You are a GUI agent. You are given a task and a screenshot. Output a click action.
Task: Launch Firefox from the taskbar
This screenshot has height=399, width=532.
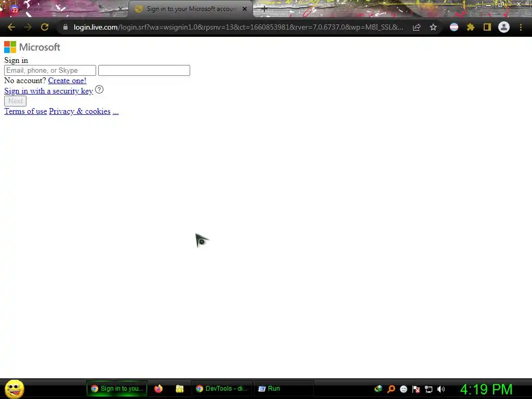pos(158,389)
